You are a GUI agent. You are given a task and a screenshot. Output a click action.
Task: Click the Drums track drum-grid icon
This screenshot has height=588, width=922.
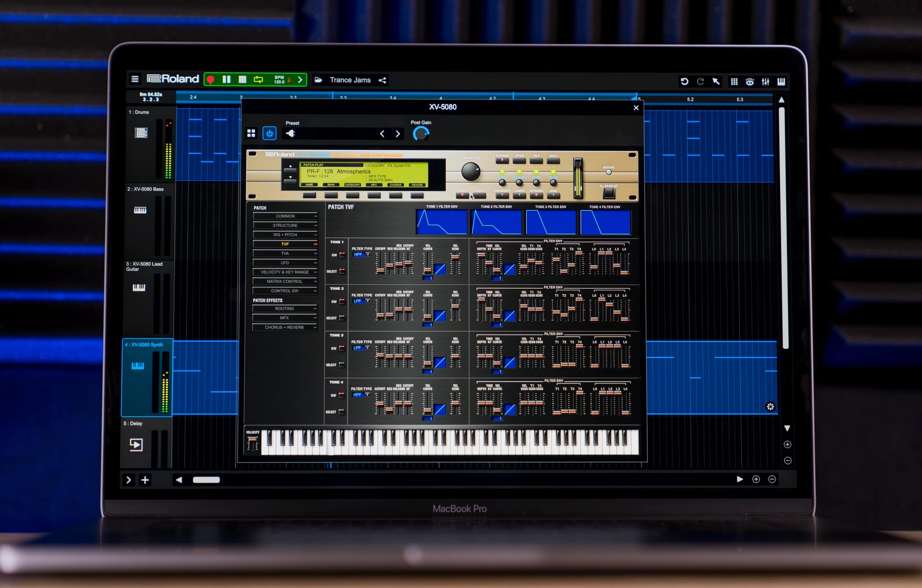[x=141, y=133]
